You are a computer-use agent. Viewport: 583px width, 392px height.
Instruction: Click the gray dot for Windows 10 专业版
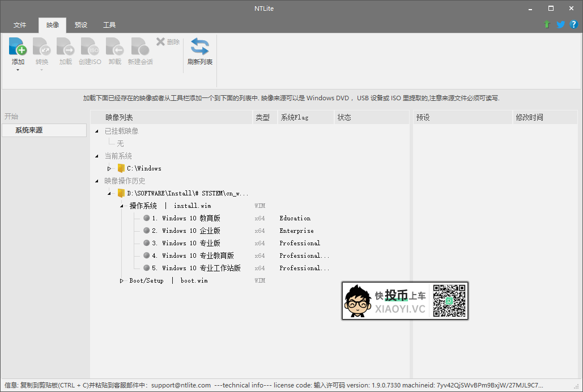[147, 243]
